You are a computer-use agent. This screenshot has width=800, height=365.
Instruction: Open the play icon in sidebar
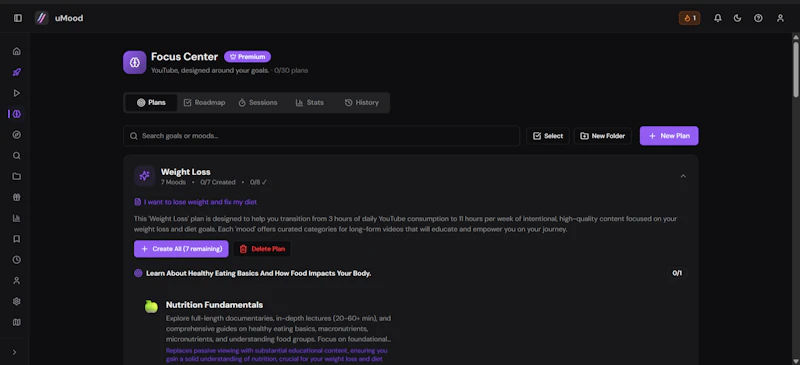point(16,93)
